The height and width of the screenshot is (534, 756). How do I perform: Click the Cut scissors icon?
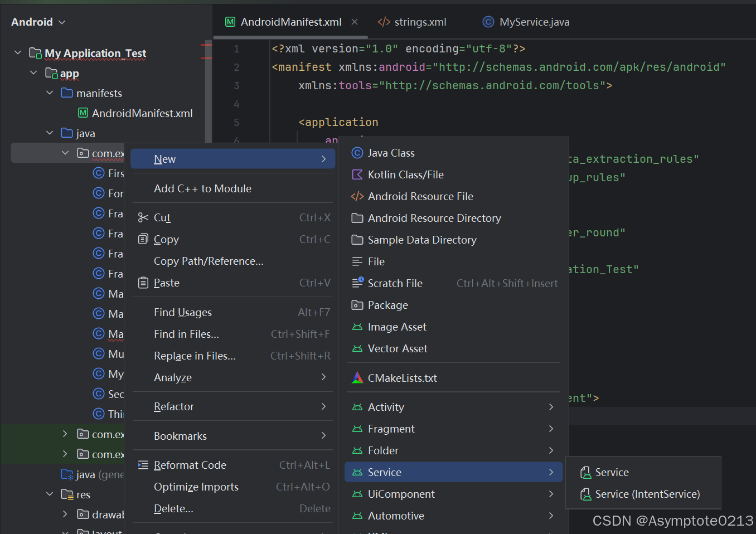coord(143,217)
